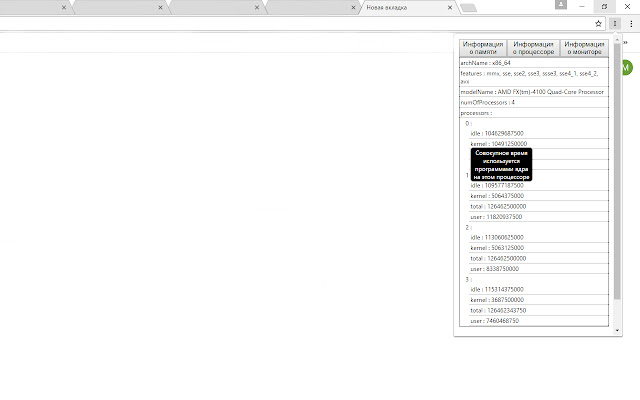The height and width of the screenshot is (400, 640).
Task: Click user : 11820937500 row
Action: pos(539,217)
